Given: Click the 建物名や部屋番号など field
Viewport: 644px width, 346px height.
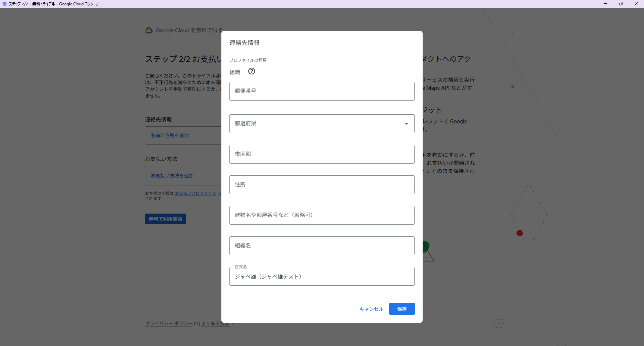Looking at the screenshot, I should click(322, 215).
